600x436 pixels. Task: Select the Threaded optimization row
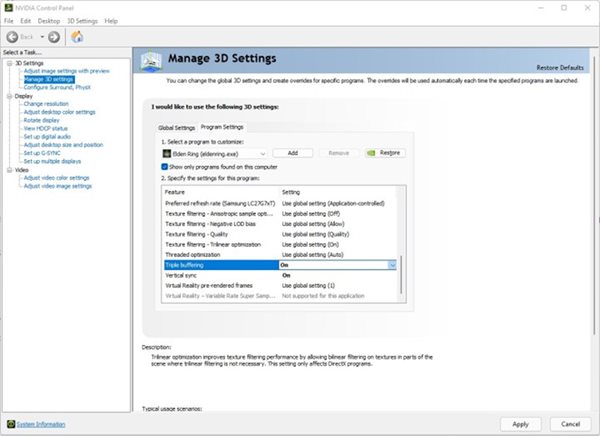click(x=280, y=255)
